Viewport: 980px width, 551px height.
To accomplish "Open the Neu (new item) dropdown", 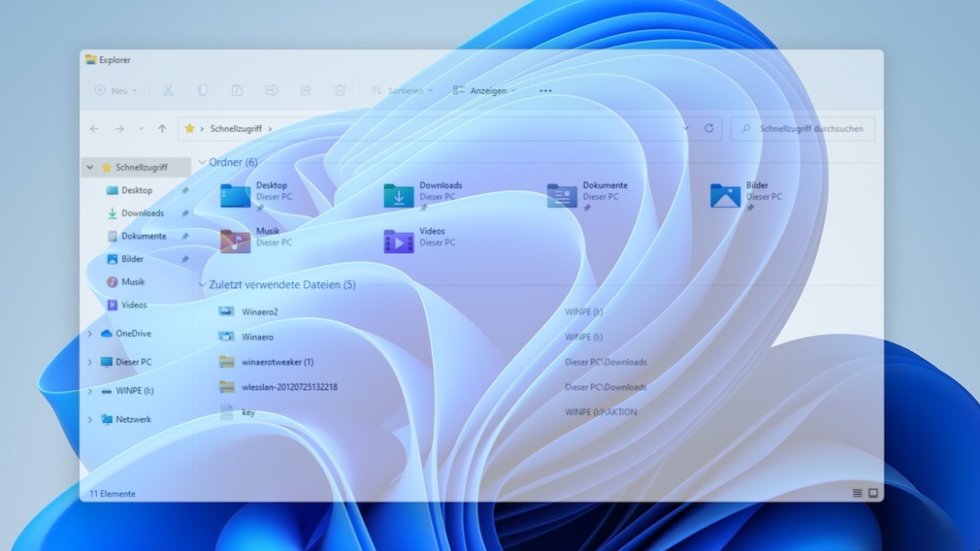I will click(115, 90).
